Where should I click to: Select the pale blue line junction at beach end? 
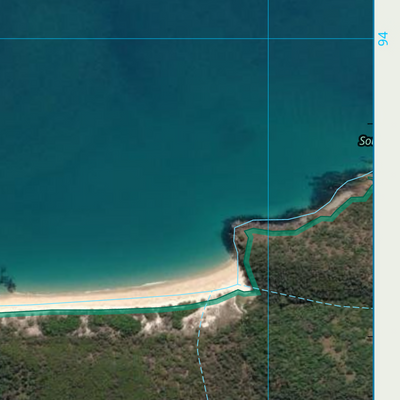[238, 284]
